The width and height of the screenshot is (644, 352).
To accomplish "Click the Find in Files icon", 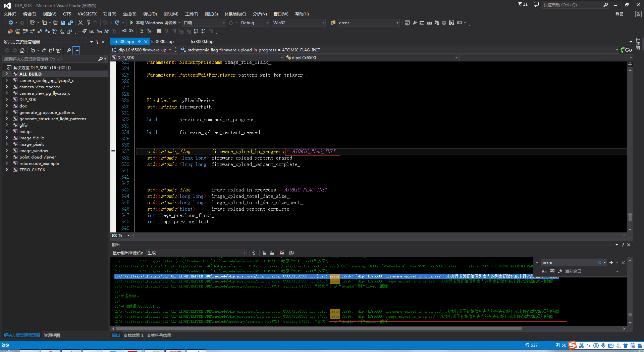I will pyautogui.click(x=333, y=23).
